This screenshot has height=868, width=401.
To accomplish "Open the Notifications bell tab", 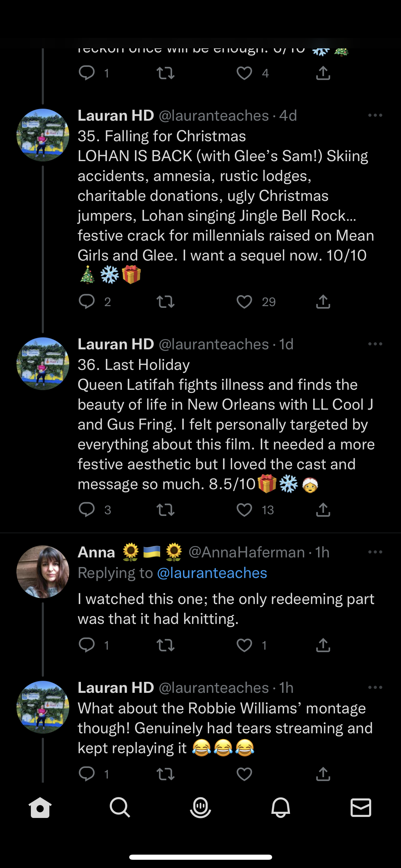I will click(281, 808).
